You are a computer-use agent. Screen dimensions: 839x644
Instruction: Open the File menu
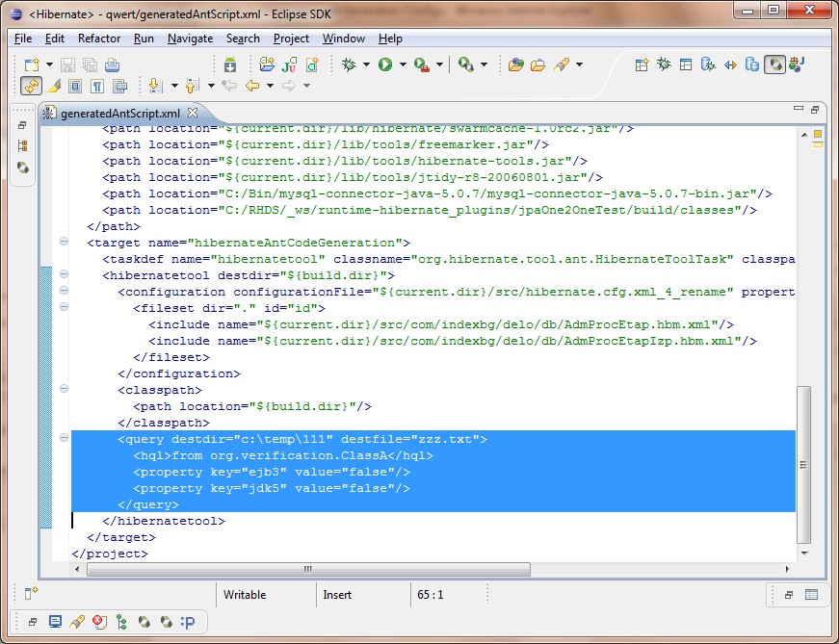pos(23,39)
